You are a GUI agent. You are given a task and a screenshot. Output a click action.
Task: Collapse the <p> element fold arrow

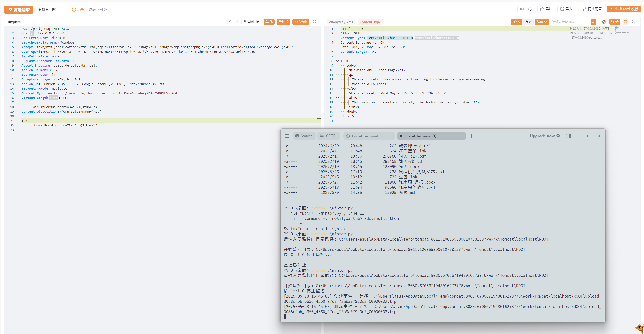[x=337, y=75]
